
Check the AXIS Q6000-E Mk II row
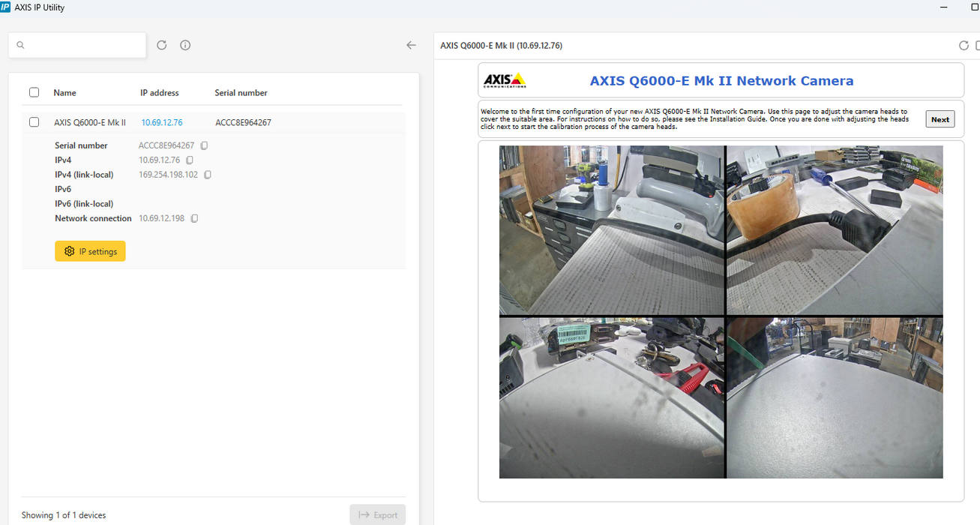(34, 121)
